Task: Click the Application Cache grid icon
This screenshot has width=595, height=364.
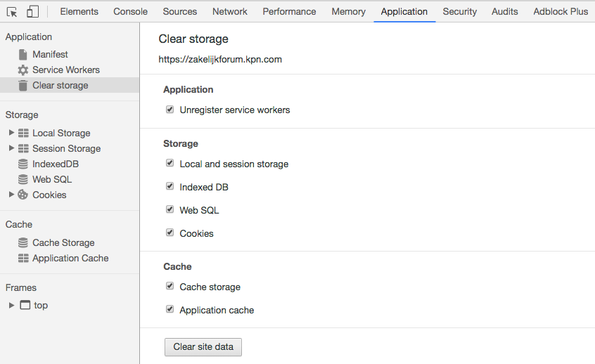Action: pyautogui.click(x=23, y=259)
